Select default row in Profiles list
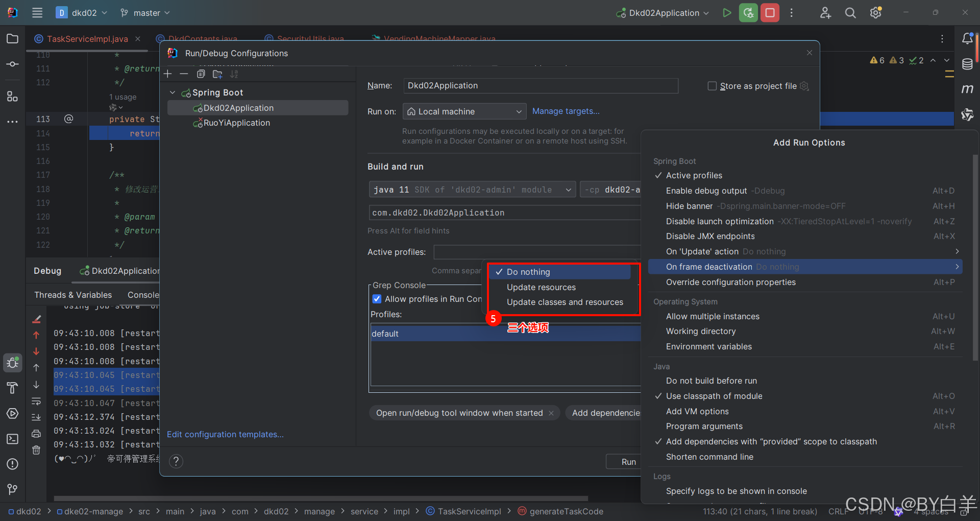This screenshot has width=980, height=521. tap(505, 334)
